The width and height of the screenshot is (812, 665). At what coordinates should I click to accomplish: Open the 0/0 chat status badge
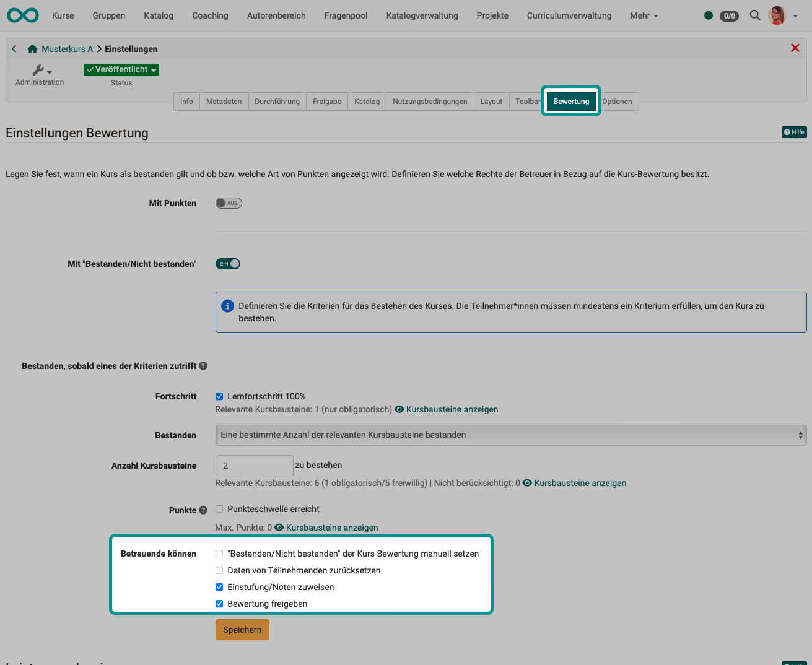pyautogui.click(x=729, y=16)
